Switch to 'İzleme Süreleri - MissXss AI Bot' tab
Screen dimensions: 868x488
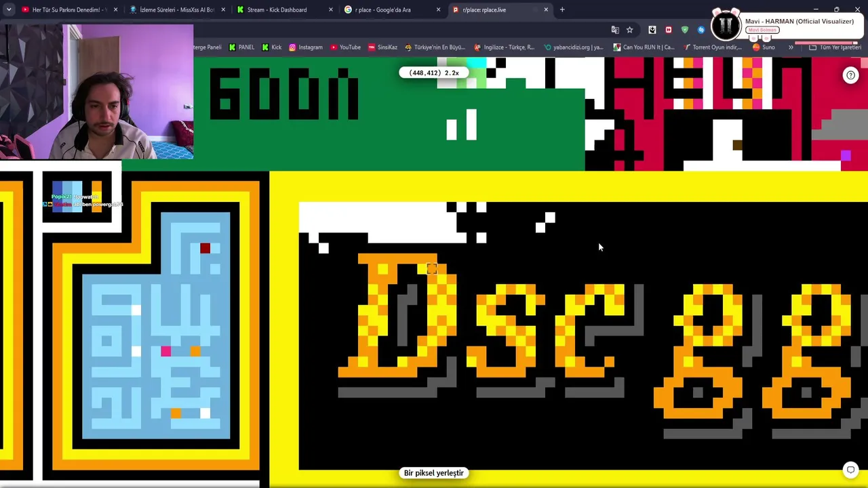(176, 9)
